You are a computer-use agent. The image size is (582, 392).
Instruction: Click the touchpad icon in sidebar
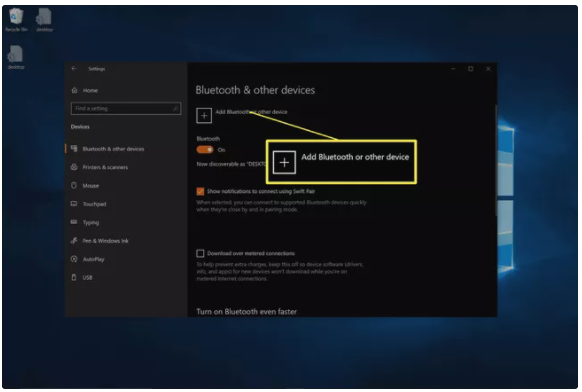click(74, 204)
